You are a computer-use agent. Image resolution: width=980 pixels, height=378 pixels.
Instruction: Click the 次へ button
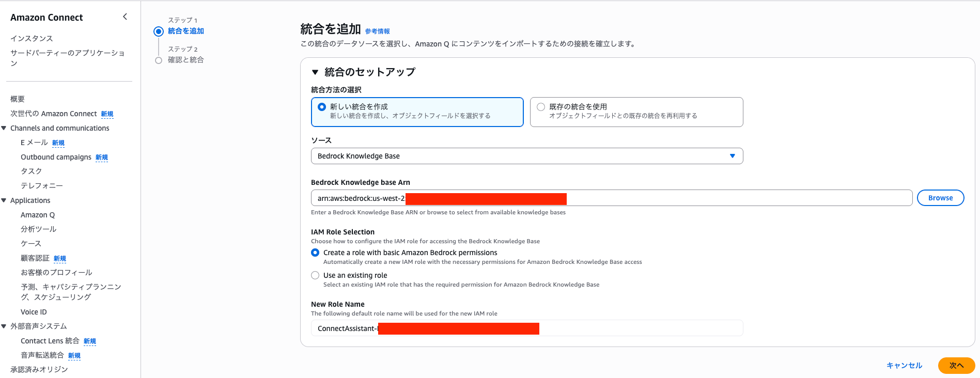[956, 365]
